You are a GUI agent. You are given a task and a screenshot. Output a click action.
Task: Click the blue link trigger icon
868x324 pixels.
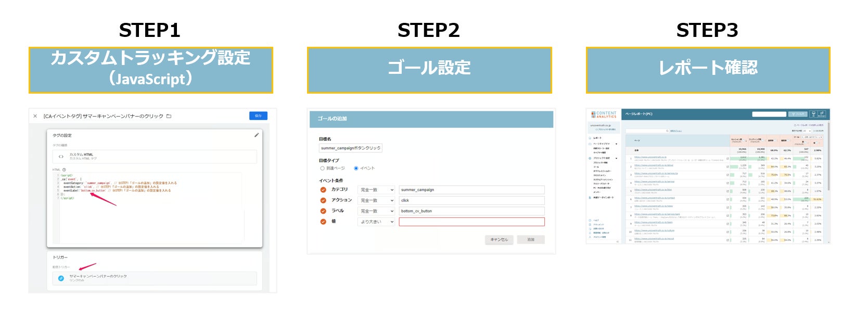click(61, 278)
